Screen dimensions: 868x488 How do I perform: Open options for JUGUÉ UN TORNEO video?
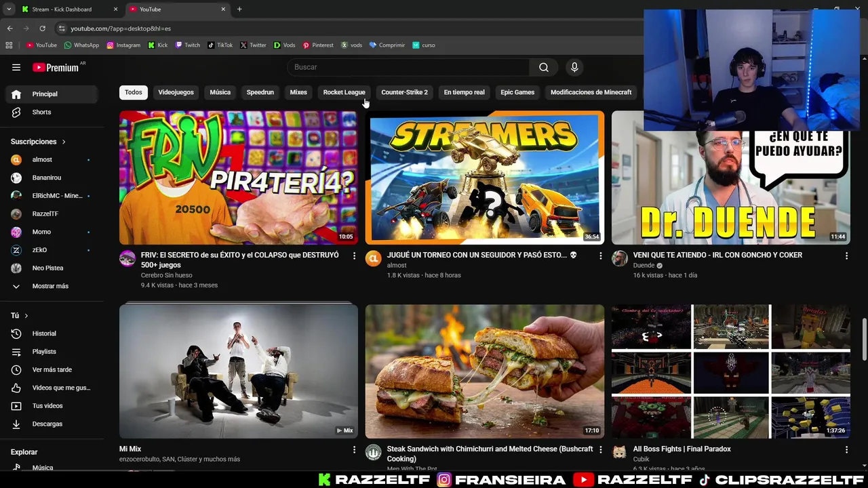pos(600,256)
